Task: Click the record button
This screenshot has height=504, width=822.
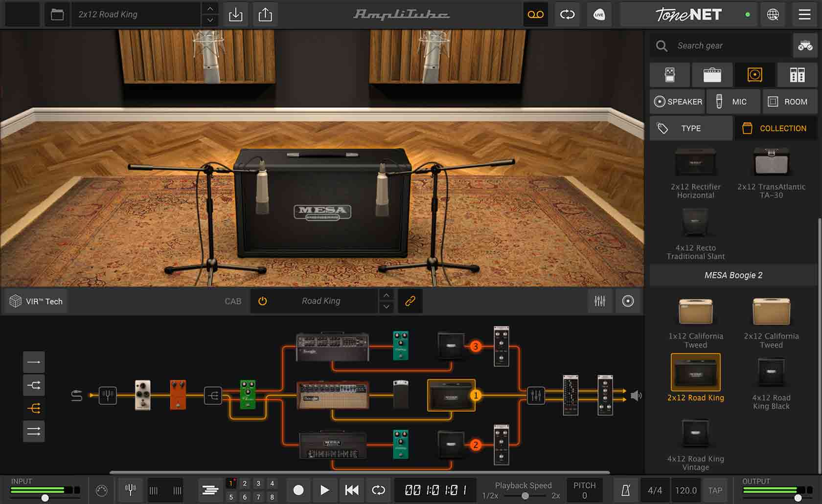Action: click(298, 490)
